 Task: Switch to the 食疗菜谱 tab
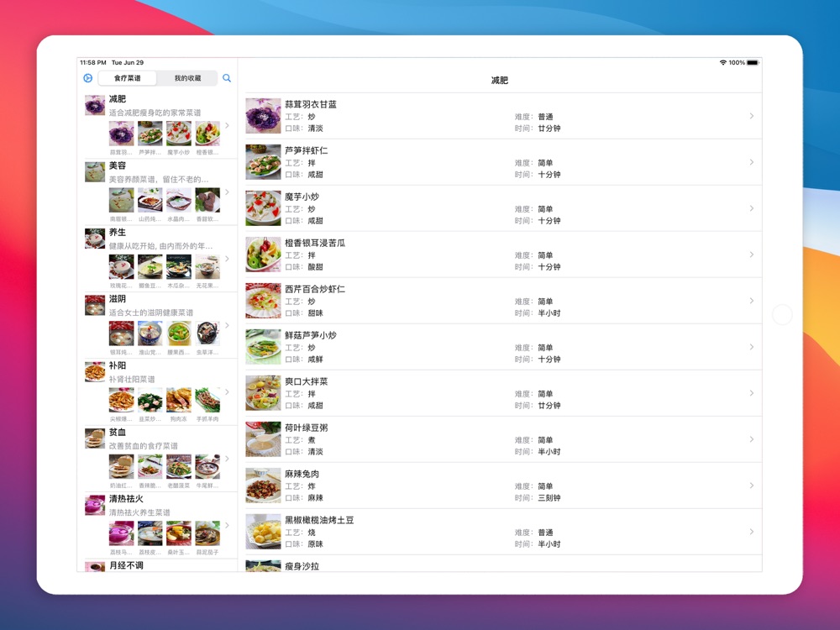tap(128, 78)
